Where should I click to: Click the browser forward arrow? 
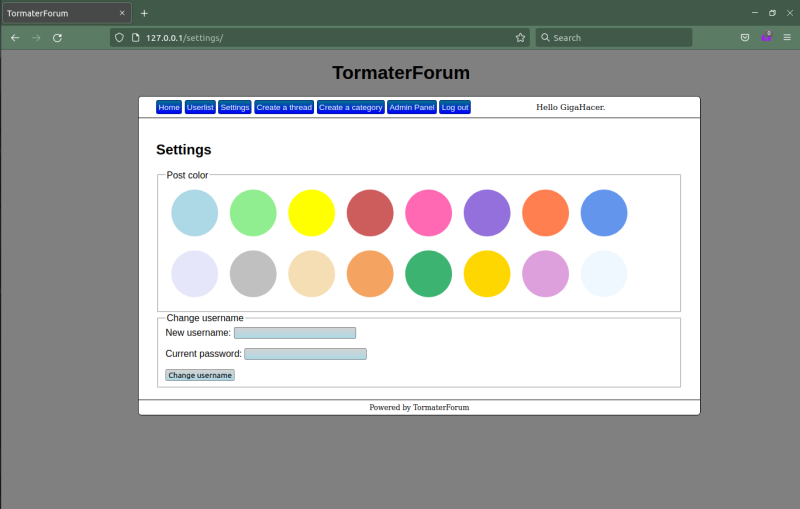36,38
